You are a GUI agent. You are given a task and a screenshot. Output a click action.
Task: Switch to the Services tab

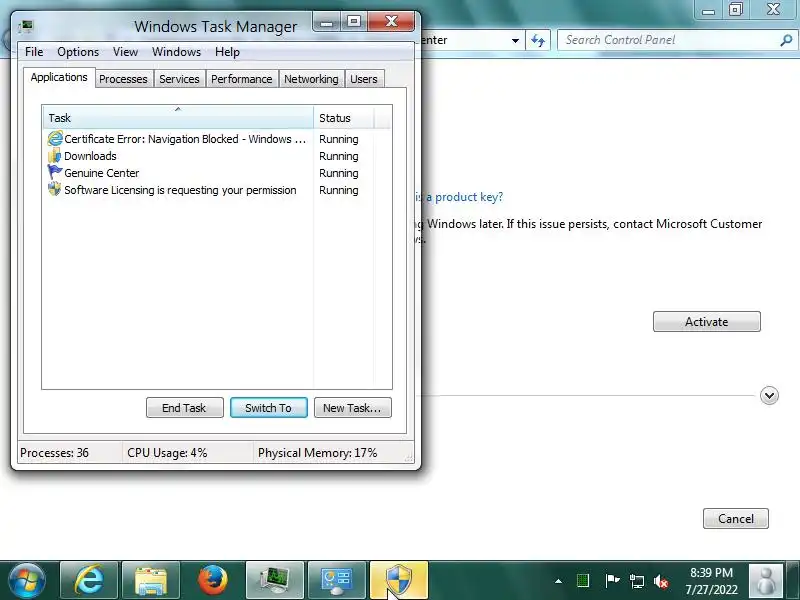pos(179,79)
